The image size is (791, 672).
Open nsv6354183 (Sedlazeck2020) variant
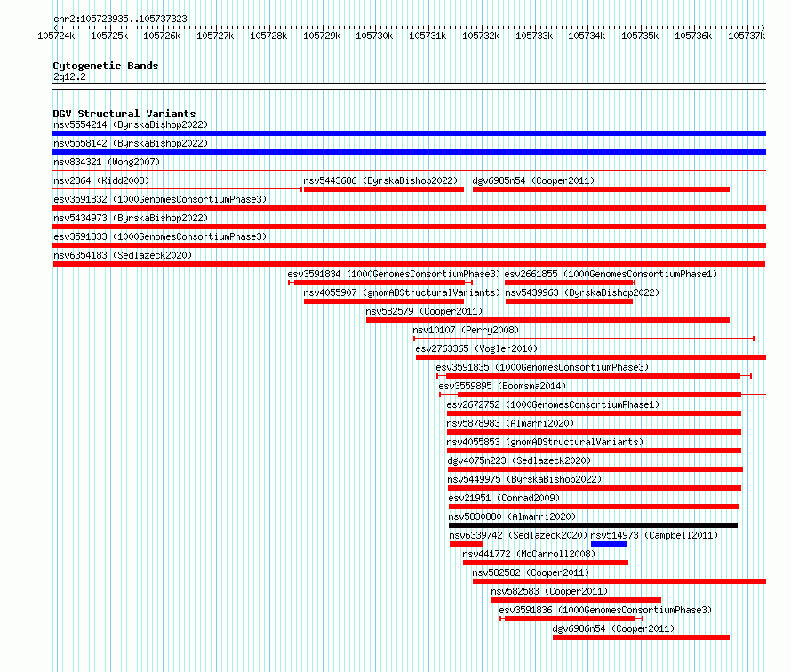(x=123, y=255)
